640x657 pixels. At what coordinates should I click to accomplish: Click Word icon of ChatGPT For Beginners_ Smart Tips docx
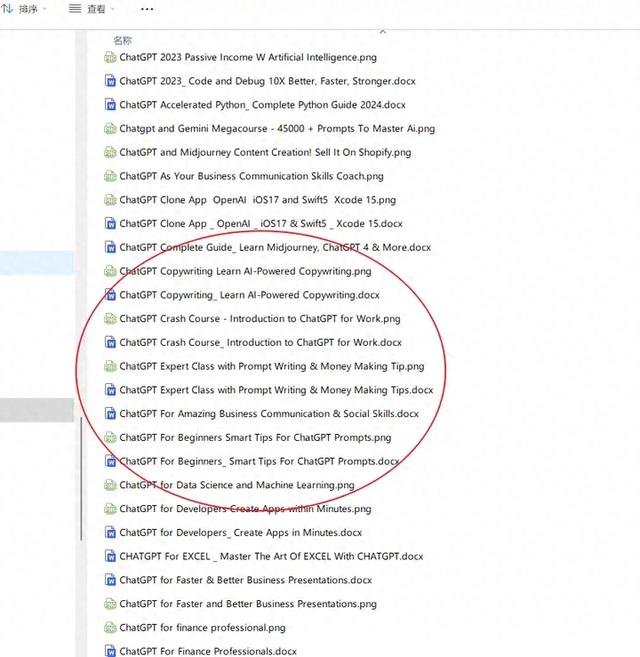(x=110, y=461)
